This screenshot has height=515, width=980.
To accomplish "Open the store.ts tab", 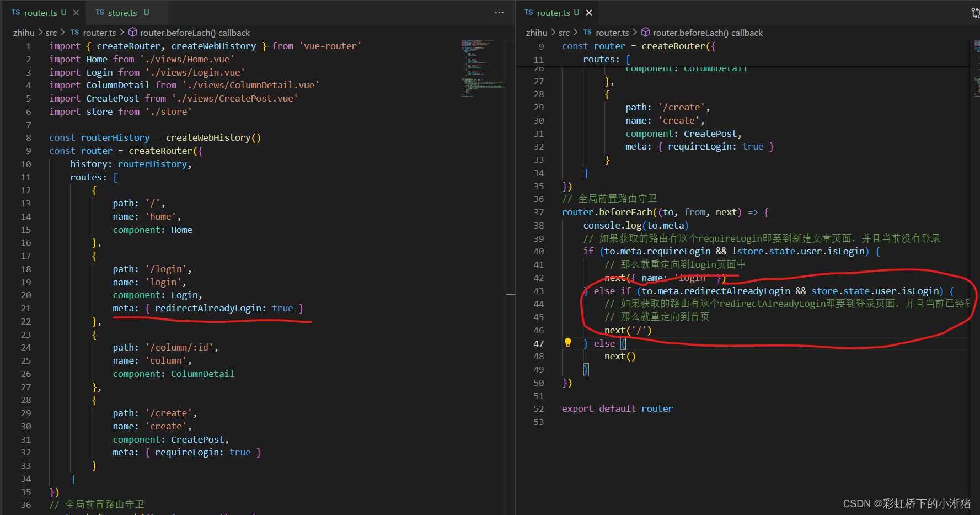I will [122, 13].
